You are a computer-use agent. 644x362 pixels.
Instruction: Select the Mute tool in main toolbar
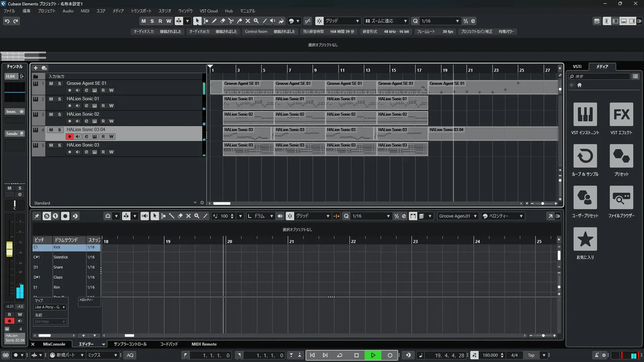[x=248, y=21]
